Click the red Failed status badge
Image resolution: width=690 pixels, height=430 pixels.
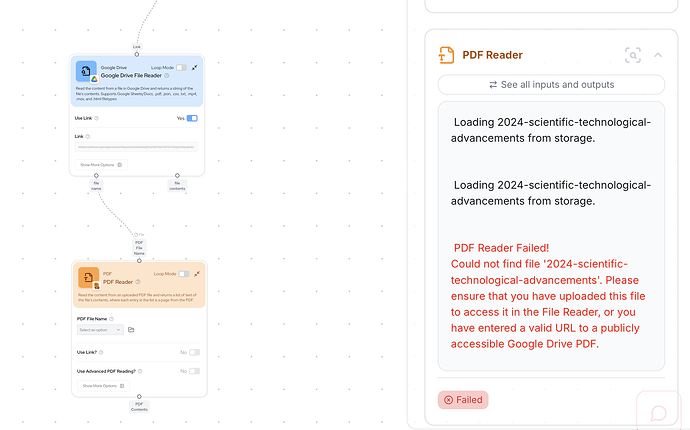[x=463, y=400]
